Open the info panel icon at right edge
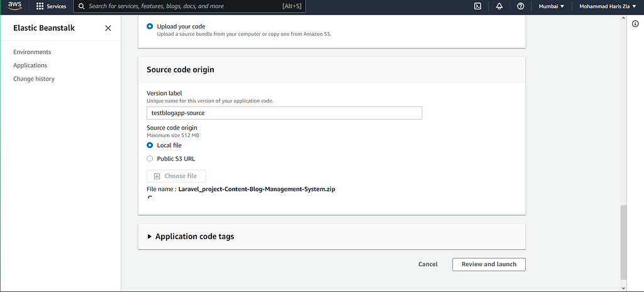The height and width of the screenshot is (292, 644). pyautogui.click(x=635, y=24)
